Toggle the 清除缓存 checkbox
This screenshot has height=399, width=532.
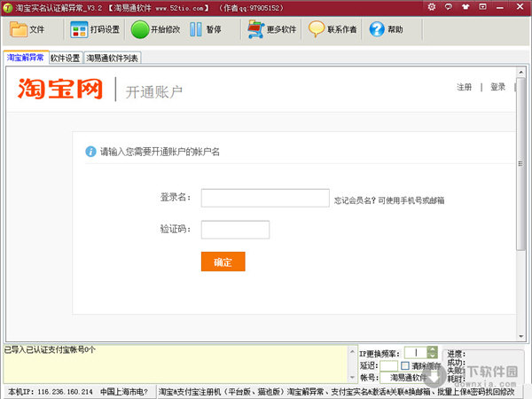coord(405,365)
